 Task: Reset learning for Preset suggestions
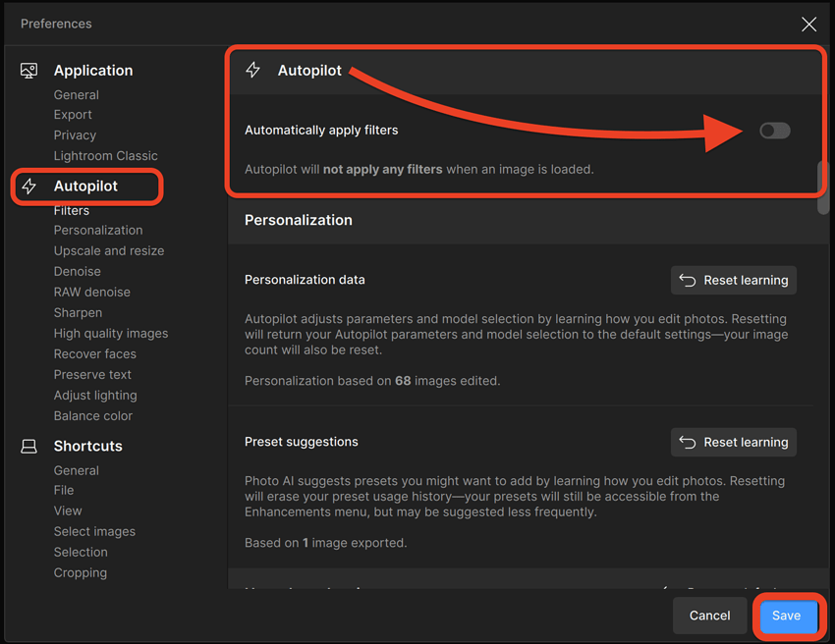[734, 443]
